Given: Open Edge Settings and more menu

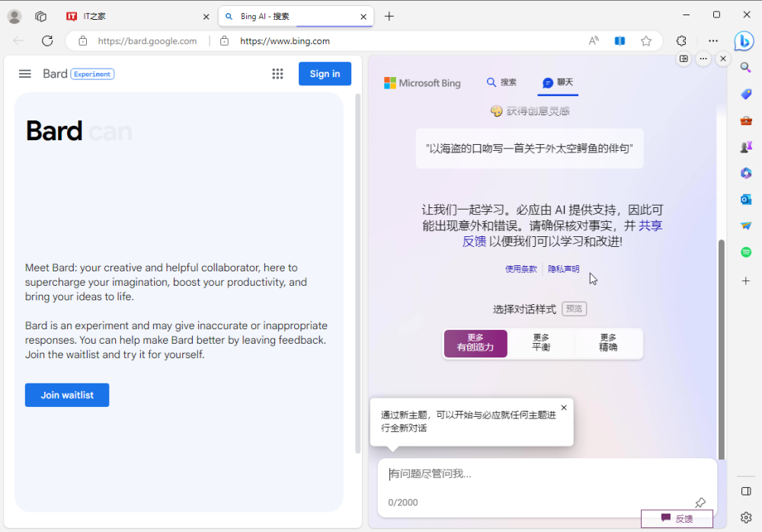Looking at the screenshot, I should coord(713,41).
